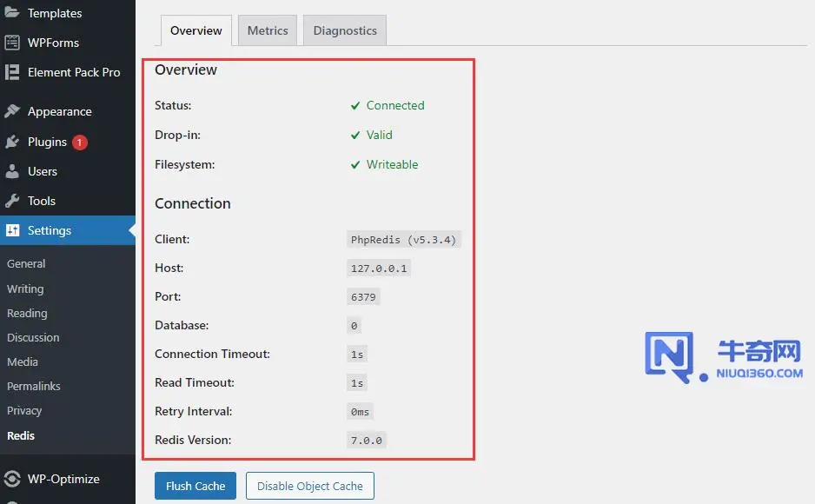Screen dimensions: 815x504
Task: Click the 127.0.0.1 host value
Action: click(x=379, y=269)
